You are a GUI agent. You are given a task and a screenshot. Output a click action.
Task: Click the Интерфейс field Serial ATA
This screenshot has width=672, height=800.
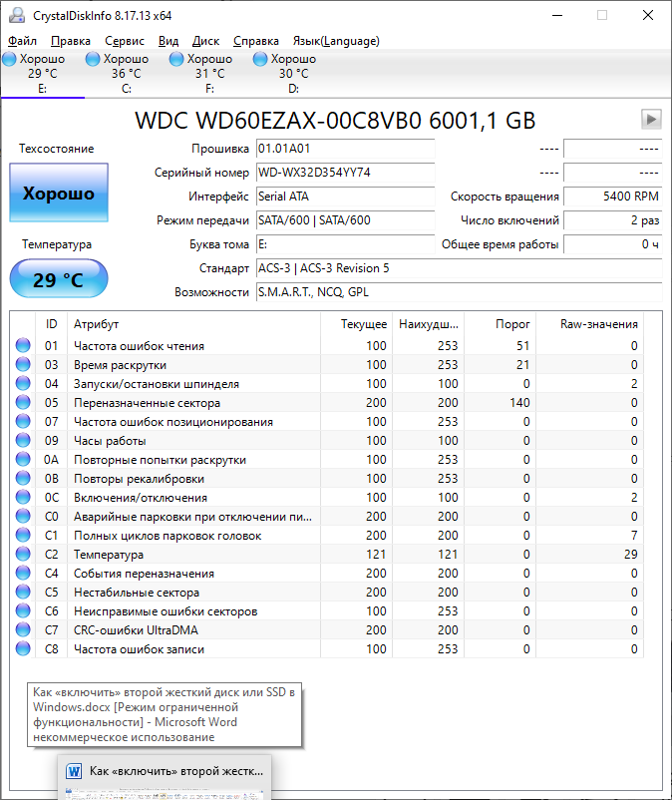(345, 197)
